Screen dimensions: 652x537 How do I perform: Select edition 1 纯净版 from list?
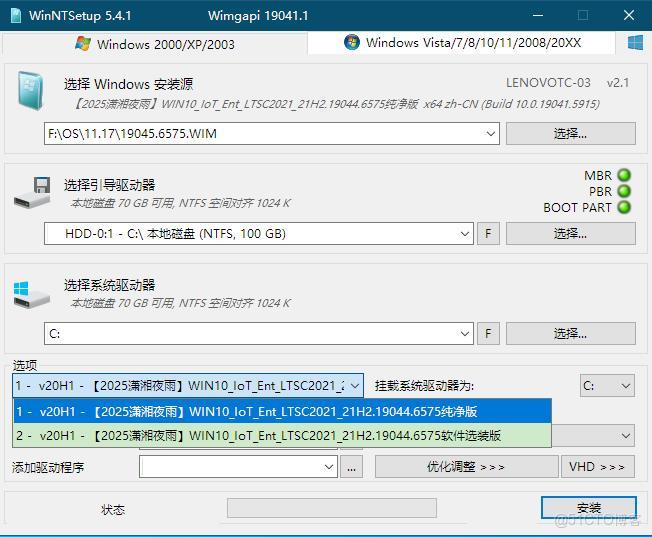(282, 411)
